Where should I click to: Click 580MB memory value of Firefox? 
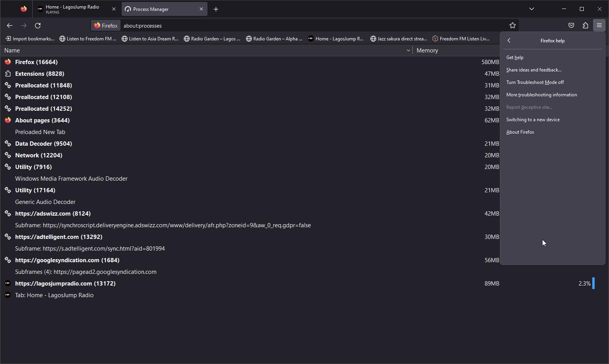[x=490, y=62]
